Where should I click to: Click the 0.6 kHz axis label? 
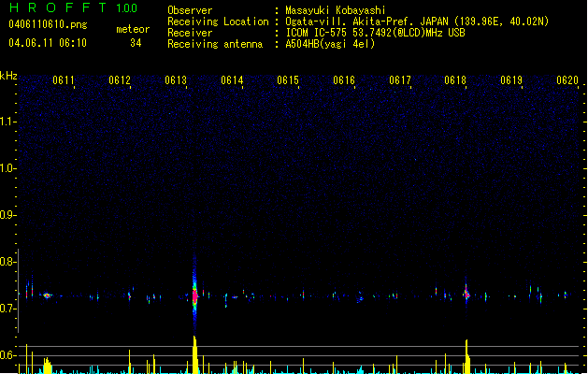(7, 355)
